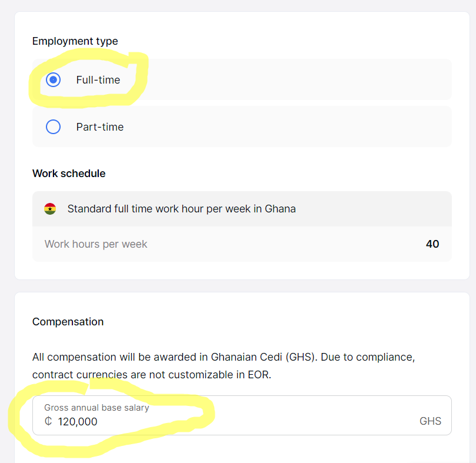Click the Part-time label text
The height and width of the screenshot is (463, 476).
(99, 127)
